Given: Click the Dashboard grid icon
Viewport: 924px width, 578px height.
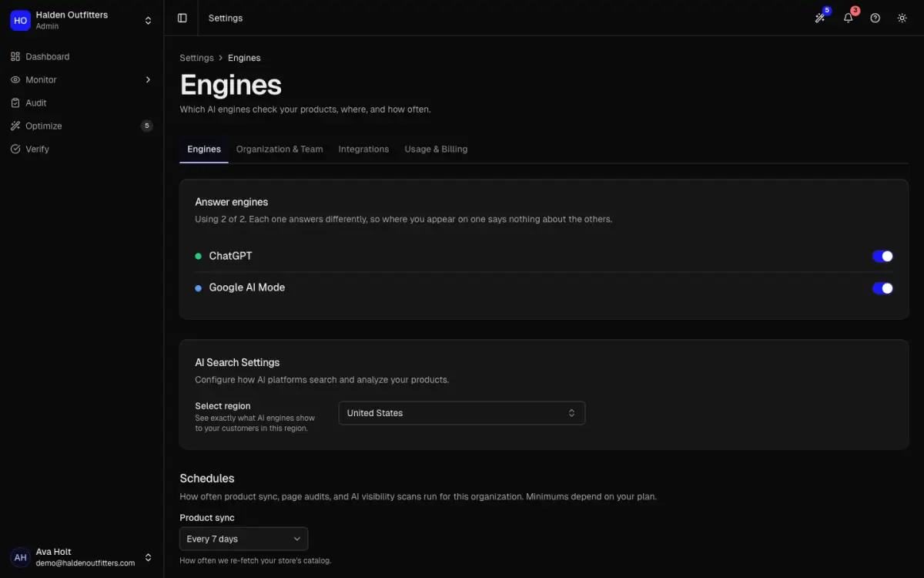Looking at the screenshot, I should pos(15,56).
